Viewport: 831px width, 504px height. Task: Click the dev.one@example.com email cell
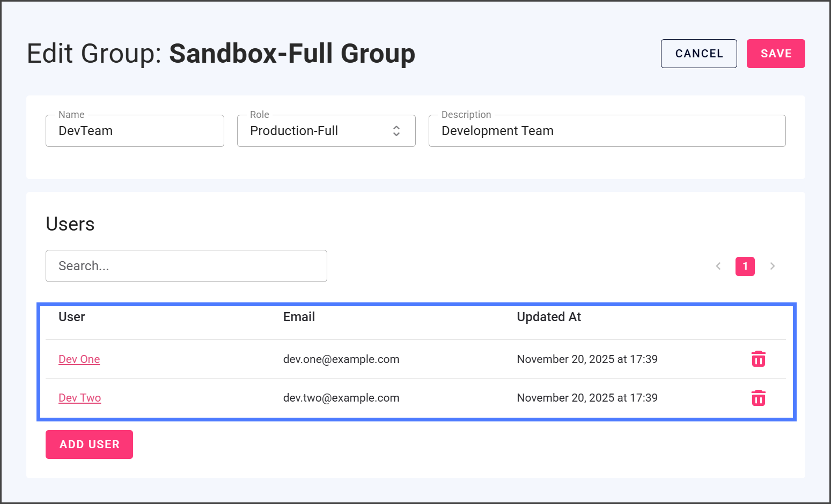(x=341, y=359)
